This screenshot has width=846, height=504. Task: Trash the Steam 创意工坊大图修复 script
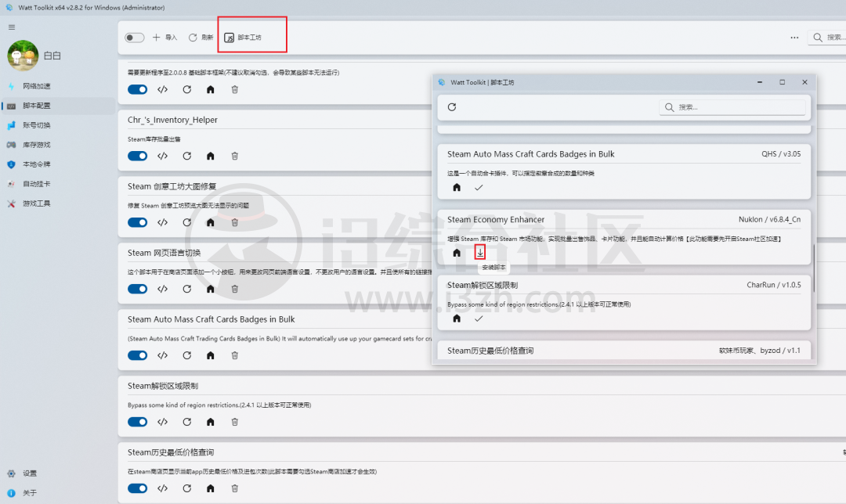(235, 222)
